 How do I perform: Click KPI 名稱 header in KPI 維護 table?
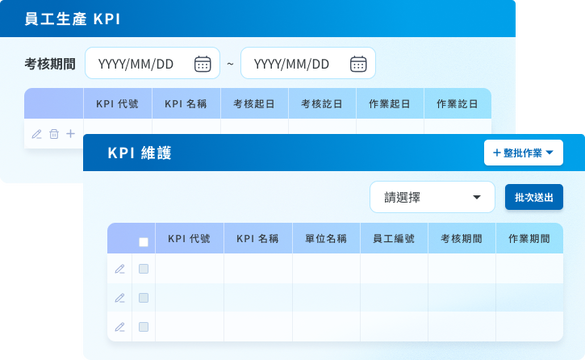[x=258, y=238]
